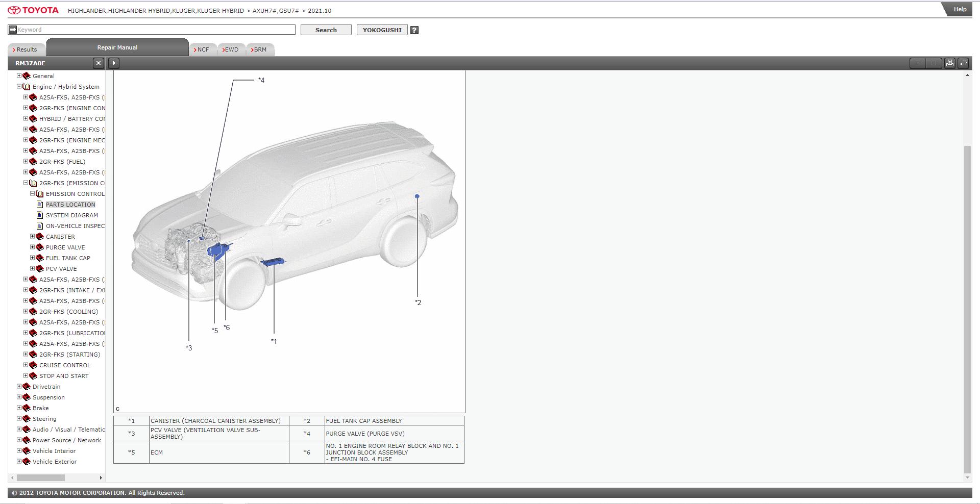Click the content scrollbar down arrow
This screenshot has height=504, width=980.
pyautogui.click(x=967, y=478)
